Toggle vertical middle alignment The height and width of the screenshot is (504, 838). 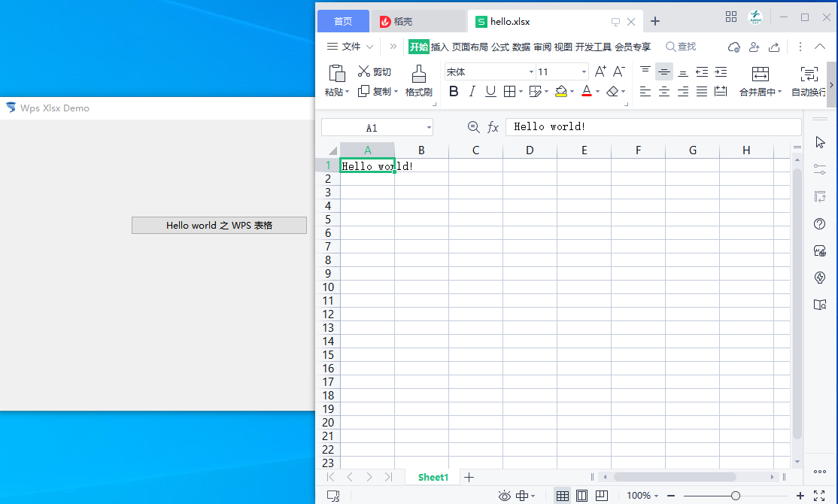click(663, 71)
